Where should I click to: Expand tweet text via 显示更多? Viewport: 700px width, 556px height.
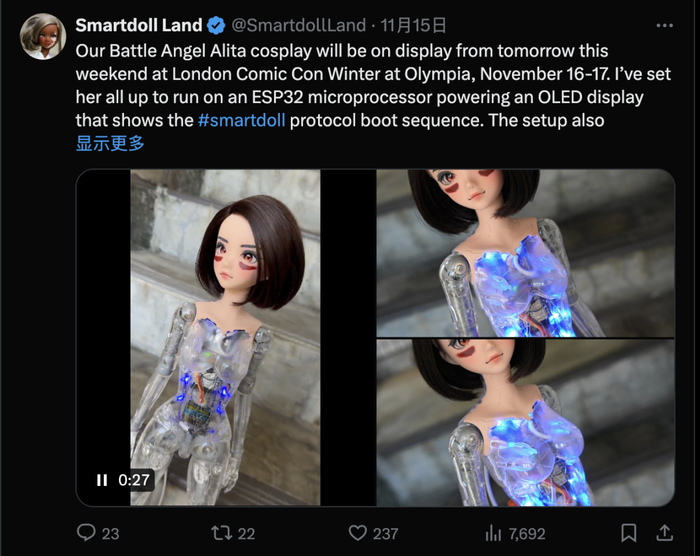[110, 143]
